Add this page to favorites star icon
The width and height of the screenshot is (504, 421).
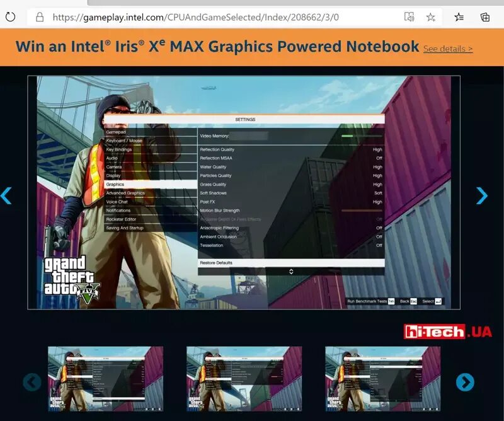click(431, 17)
